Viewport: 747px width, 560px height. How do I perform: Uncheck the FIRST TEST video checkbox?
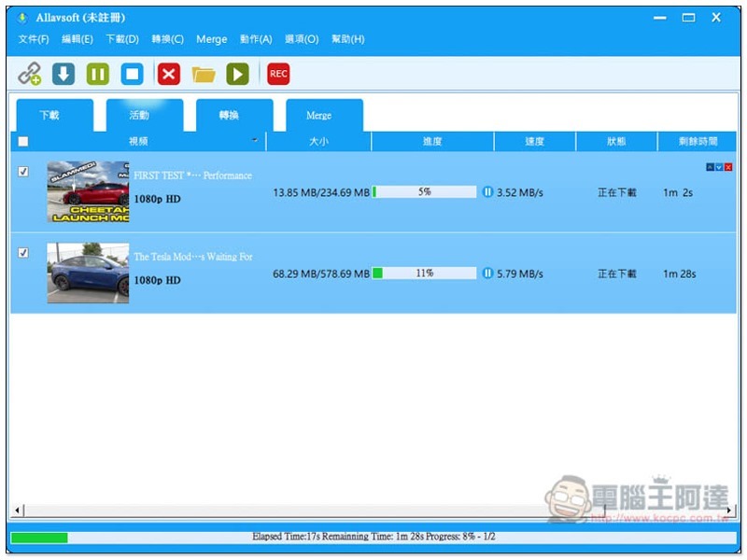pos(23,172)
